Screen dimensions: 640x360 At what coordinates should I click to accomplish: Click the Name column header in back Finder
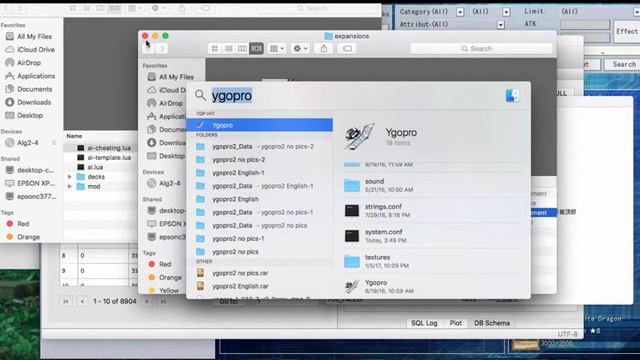[x=74, y=136]
